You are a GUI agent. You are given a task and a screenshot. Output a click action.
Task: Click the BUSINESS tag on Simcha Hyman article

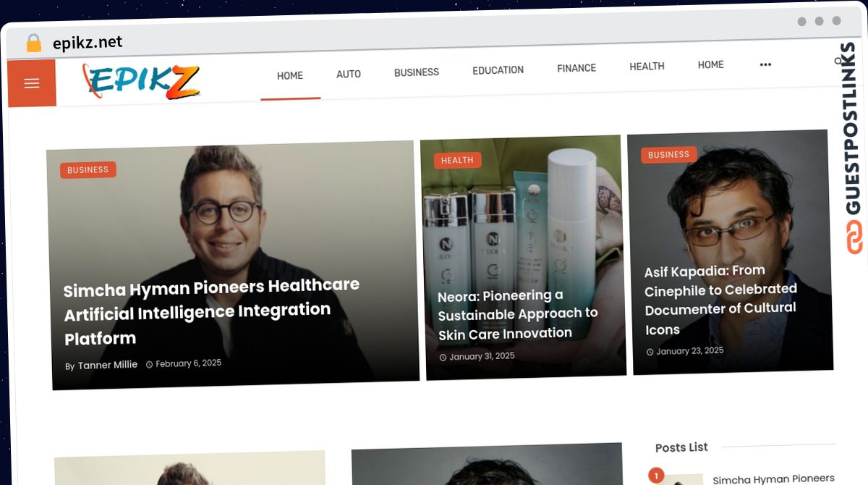coord(88,170)
